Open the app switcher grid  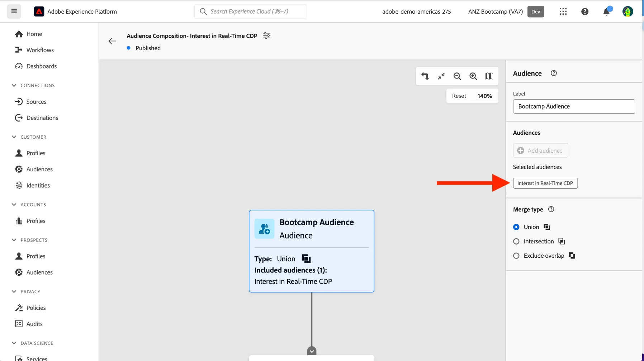pyautogui.click(x=563, y=11)
